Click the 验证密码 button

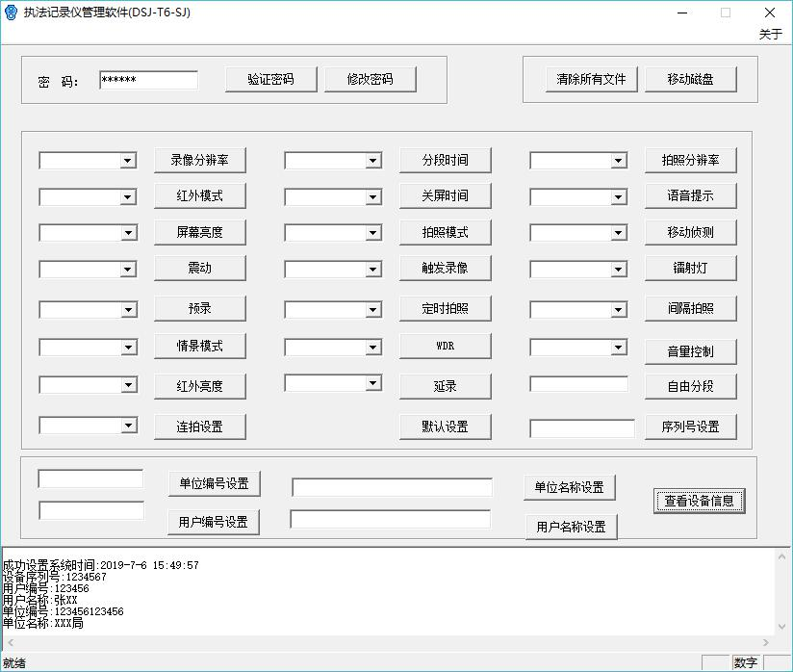[270, 79]
